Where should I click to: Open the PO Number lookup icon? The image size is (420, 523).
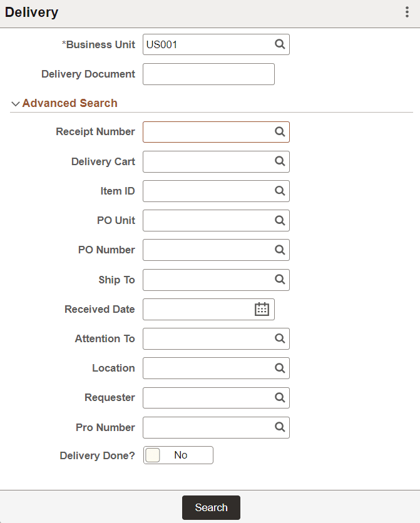click(x=279, y=250)
